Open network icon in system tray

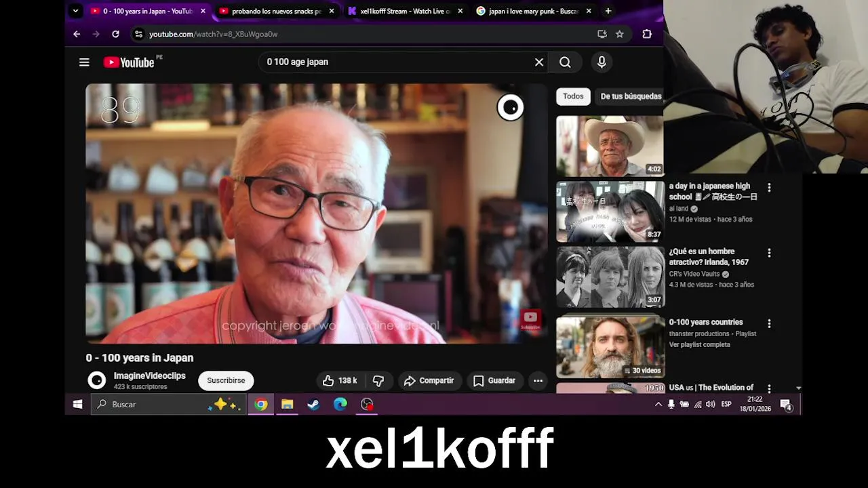click(x=697, y=404)
